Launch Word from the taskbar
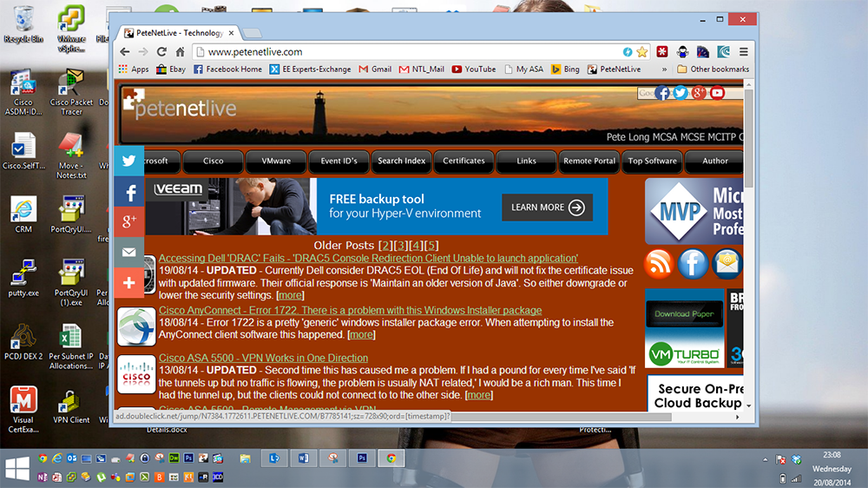 [x=303, y=458]
